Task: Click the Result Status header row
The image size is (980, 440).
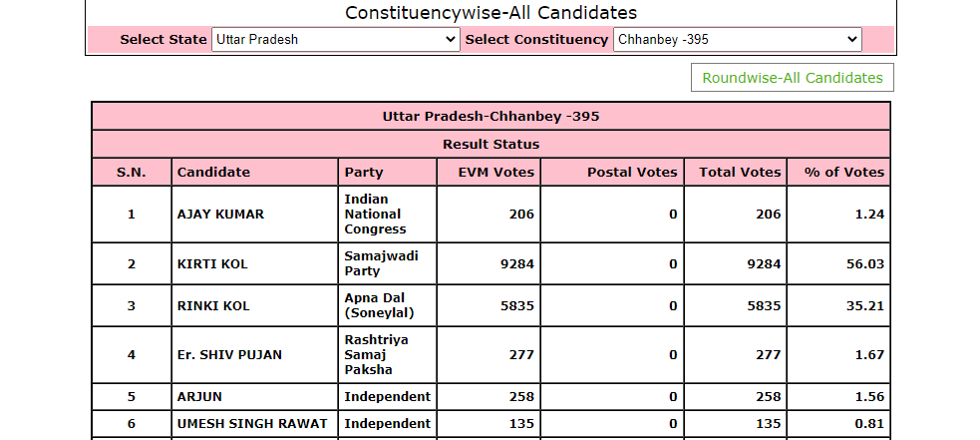Action: point(490,144)
